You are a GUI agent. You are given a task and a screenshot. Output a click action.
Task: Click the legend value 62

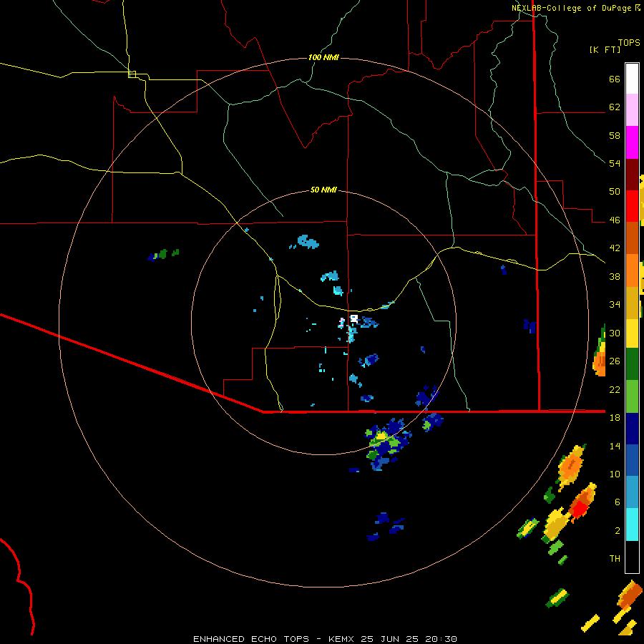pos(615,107)
